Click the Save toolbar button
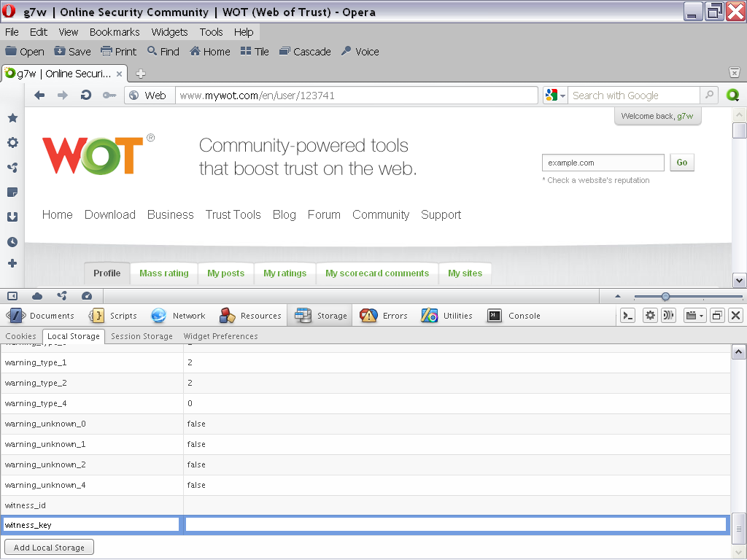 pyautogui.click(x=72, y=52)
